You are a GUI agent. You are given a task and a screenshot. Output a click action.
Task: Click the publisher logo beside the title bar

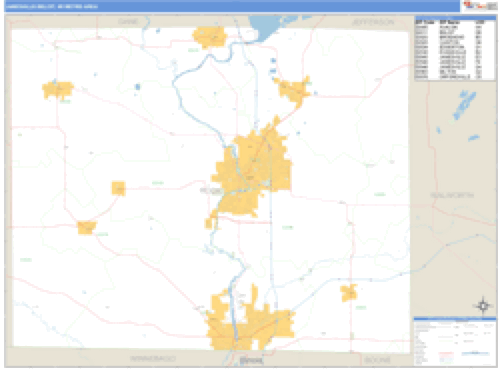tap(480, 6)
